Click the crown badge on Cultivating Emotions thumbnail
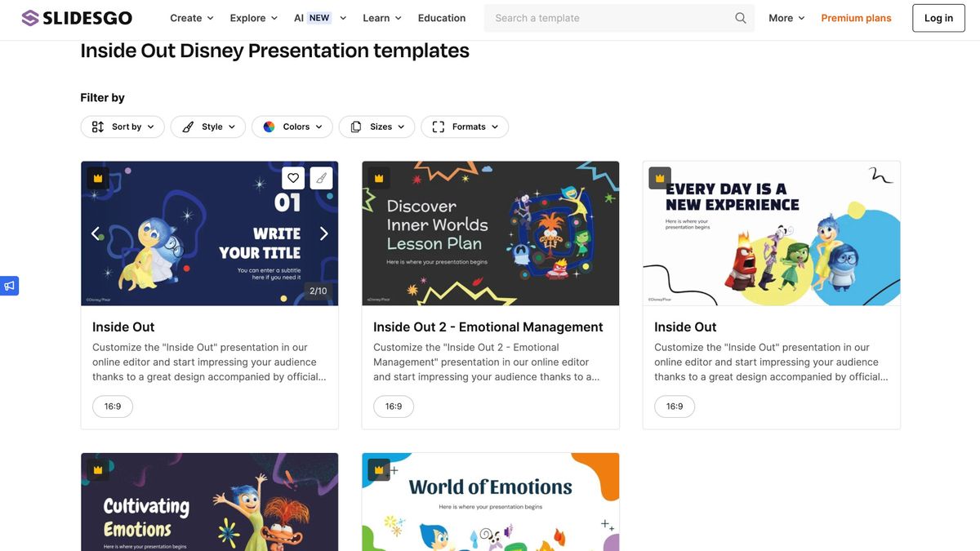This screenshot has width=980, height=551. click(x=97, y=469)
